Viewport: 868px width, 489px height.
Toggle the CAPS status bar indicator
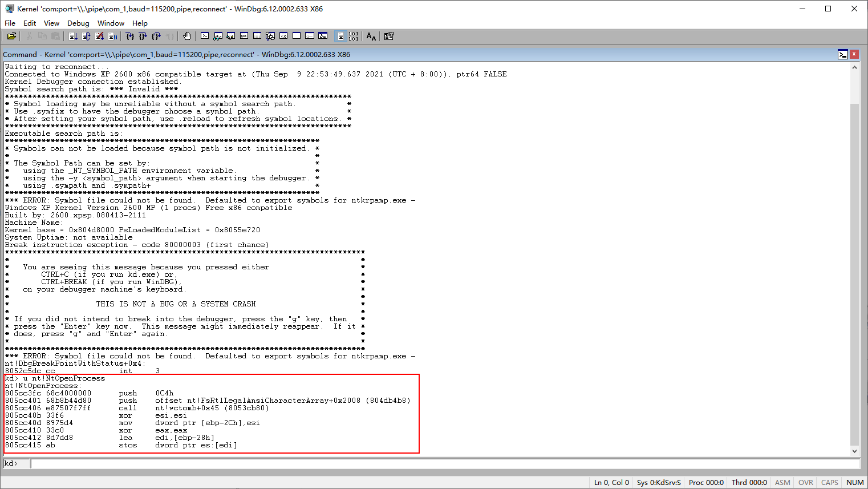pos(829,482)
